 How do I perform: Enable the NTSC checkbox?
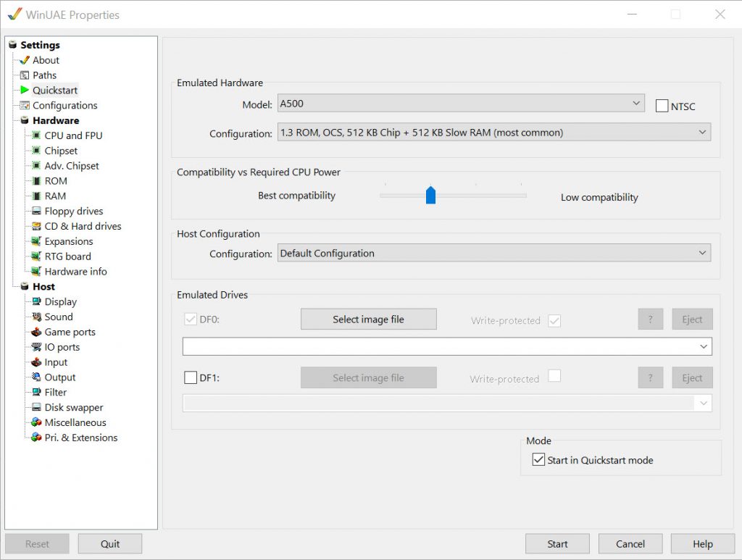pyautogui.click(x=662, y=106)
